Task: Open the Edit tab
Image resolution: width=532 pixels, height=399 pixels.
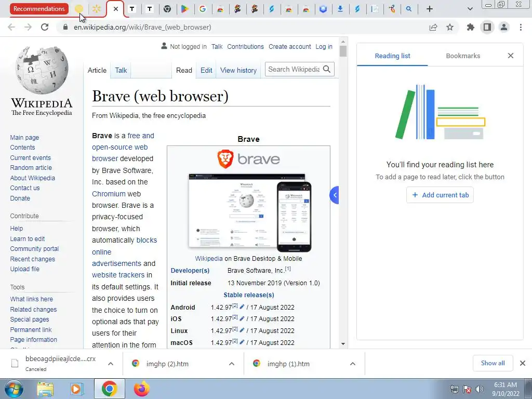Action: coord(206,70)
